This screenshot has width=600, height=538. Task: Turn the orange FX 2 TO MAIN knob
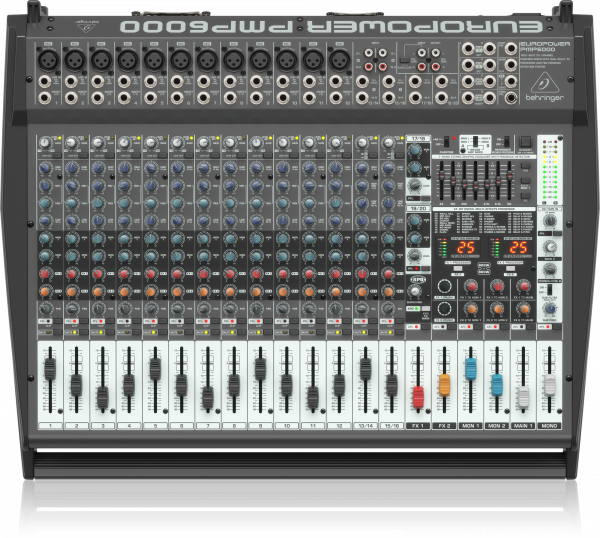coord(523,308)
